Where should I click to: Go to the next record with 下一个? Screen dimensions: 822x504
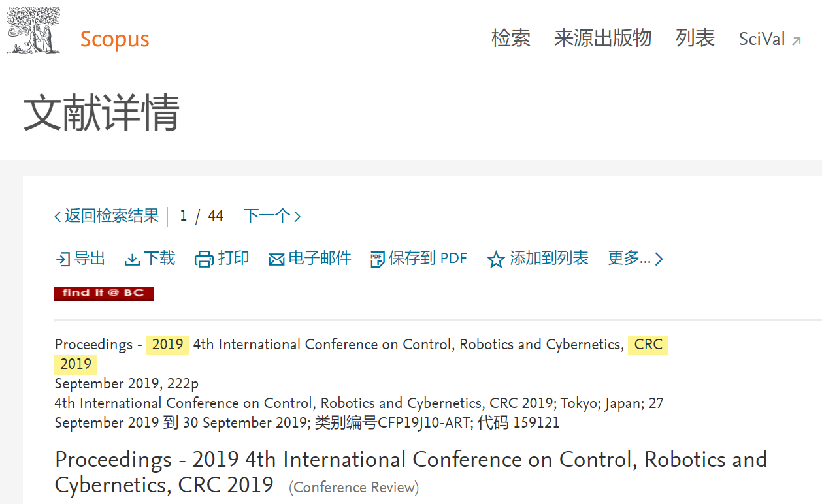tap(267, 215)
